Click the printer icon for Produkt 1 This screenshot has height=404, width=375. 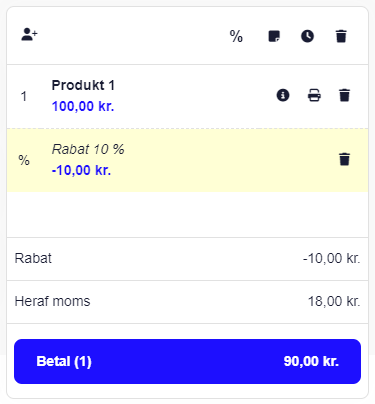click(314, 95)
